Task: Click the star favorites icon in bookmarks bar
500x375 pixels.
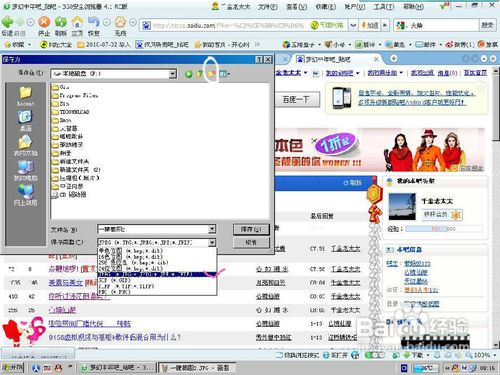Action: tap(7, 44)
